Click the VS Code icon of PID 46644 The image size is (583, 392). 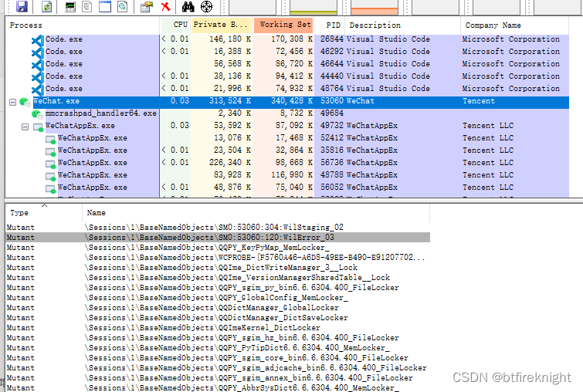38,64
